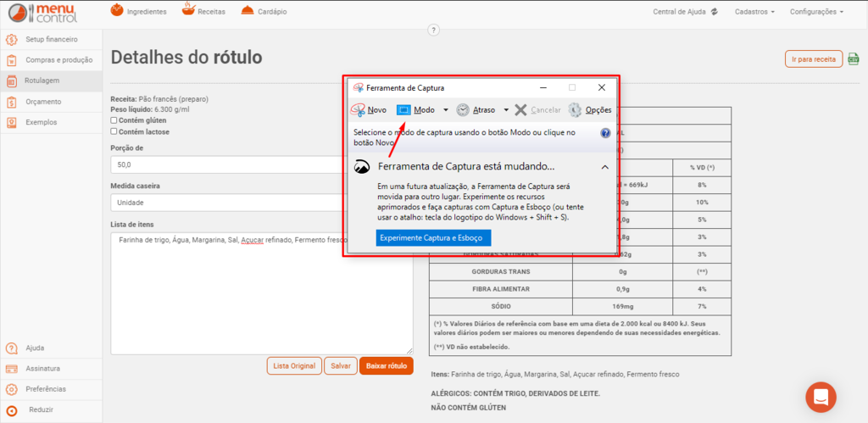Click Ferramenta de Captura title scissors icon
This screenshot has width=868, height=423.
click(x=359, y=87)
